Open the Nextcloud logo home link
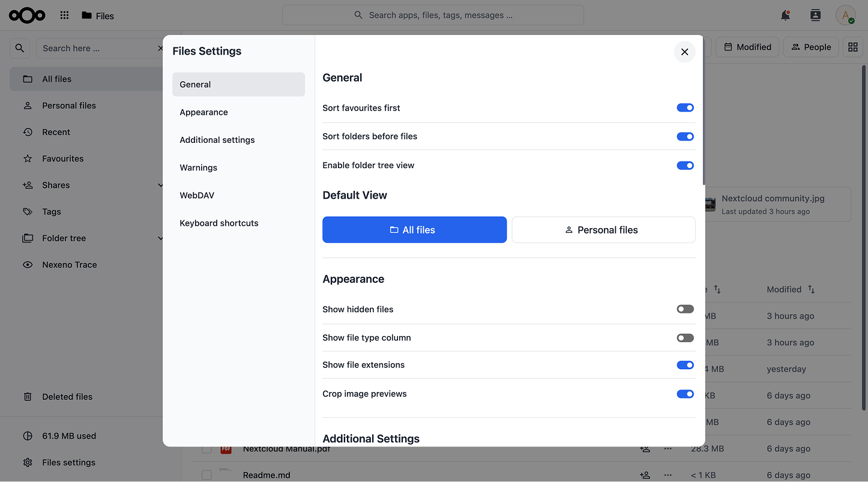 point(27,16)
